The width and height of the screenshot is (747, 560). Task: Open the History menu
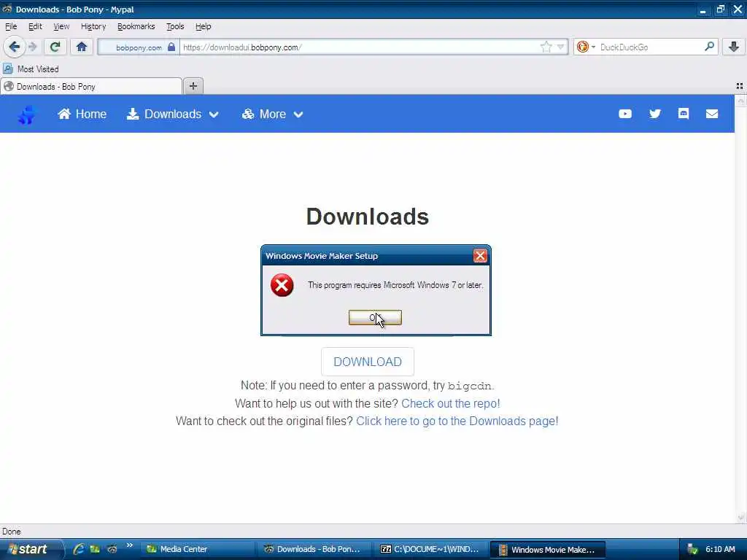[93, 27]
